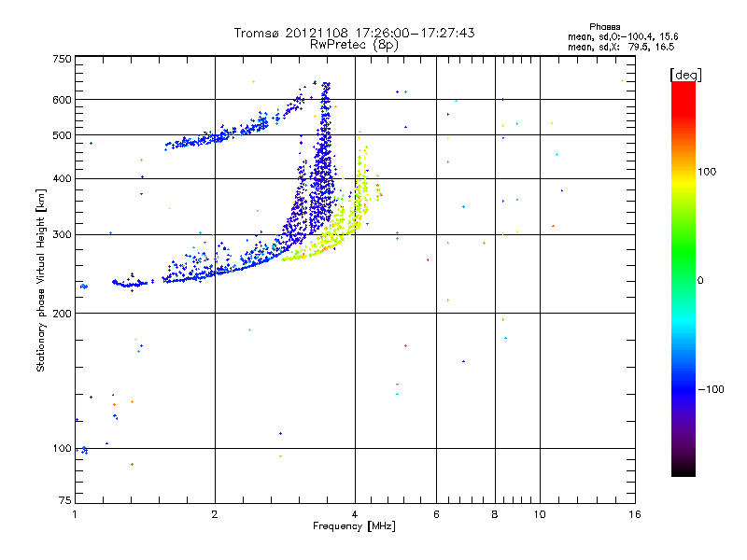The height and width of the screenshot is (560, 747).
Task: Click the colorbar tick label '-100'
Action: coord(711,389)
